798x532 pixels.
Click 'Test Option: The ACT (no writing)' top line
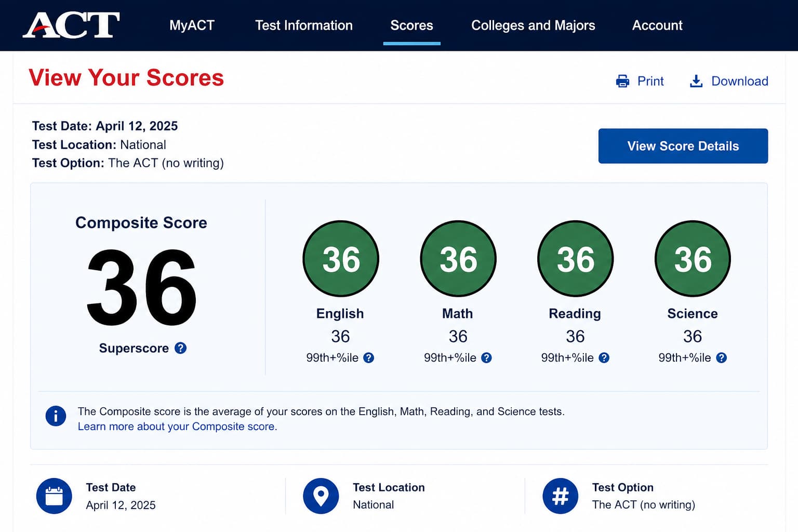point(128,163)
